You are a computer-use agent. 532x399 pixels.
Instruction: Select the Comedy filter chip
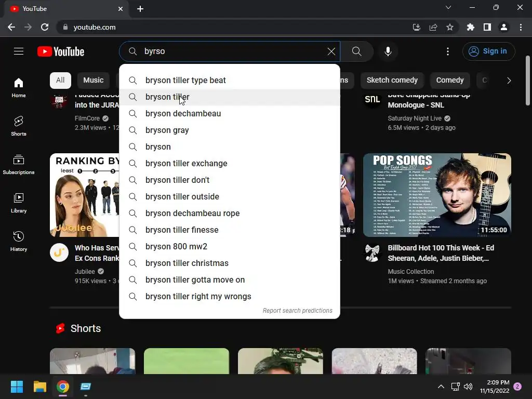click(x=449, y=80)
